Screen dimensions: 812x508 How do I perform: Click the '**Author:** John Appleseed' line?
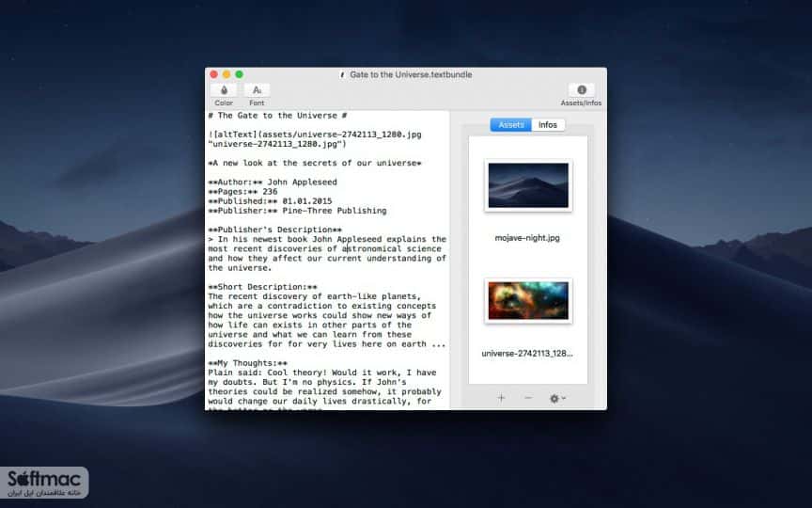(273, 183)
